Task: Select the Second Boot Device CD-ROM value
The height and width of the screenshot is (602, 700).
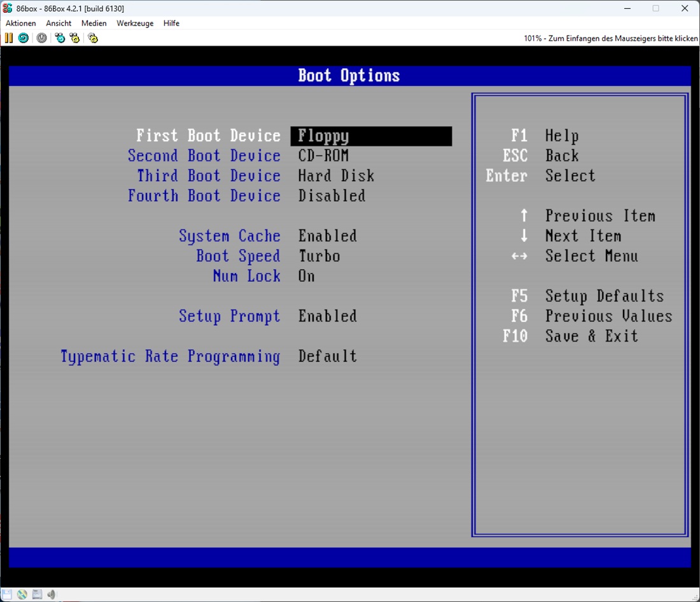Action: point(323,156)
